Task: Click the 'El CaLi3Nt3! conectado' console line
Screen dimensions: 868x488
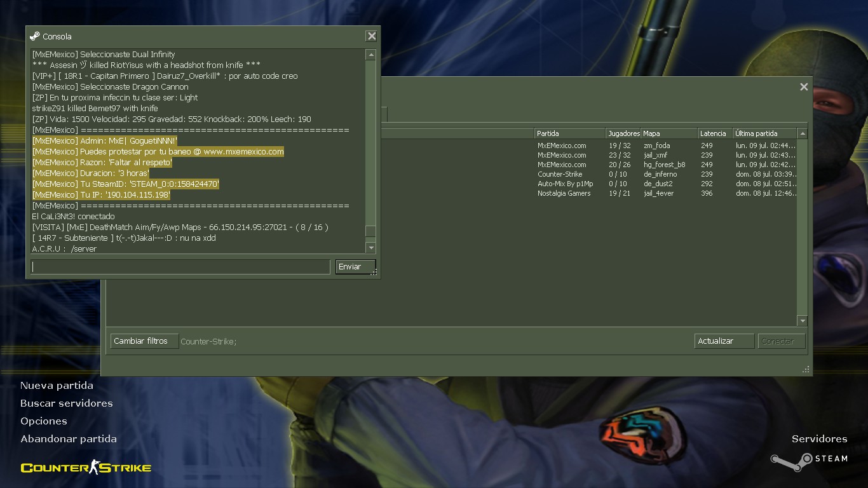Action: tap(73, 217)
